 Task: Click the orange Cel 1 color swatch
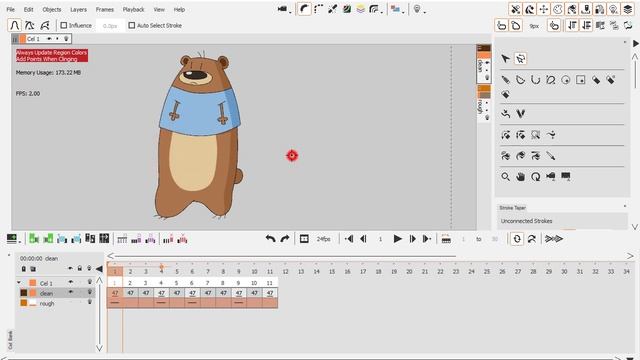(x=33, y=283)
